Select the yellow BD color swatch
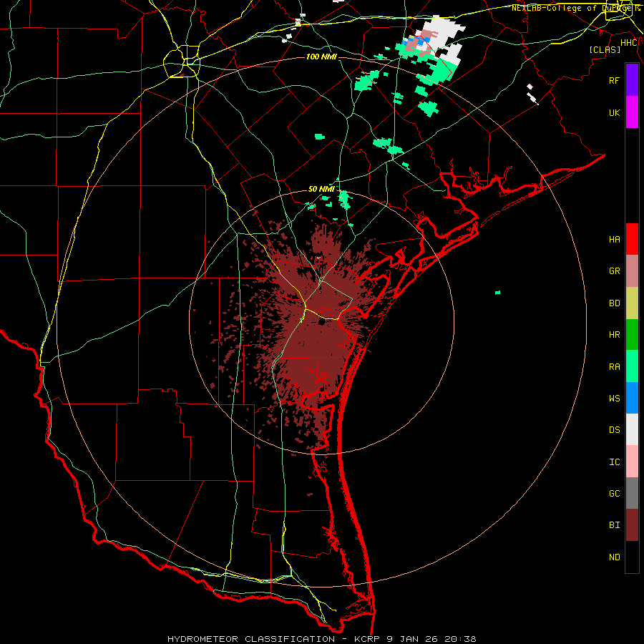This screenshot has height=644, width=644. coord(632,303)
